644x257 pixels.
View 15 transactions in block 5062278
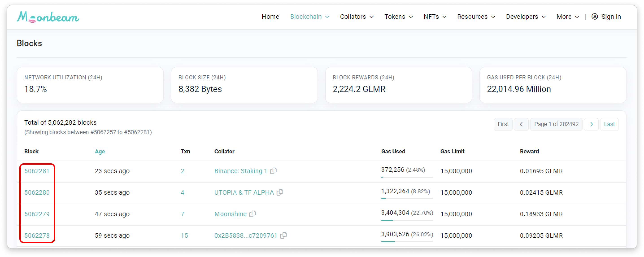coord(184,235)
